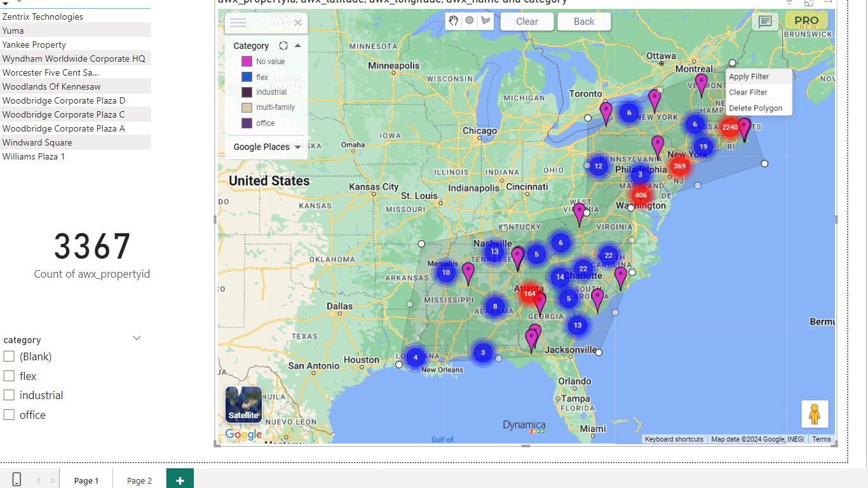Image resolution: width=868 pixels, height=488 pixels.
Task: Select the hand pan tool
Action: tap(453, 20)
